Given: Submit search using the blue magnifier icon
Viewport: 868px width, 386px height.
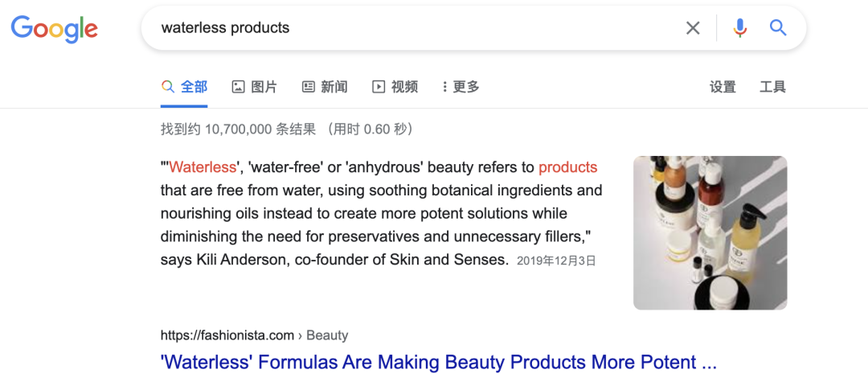Looking at the screenshot, I should click(778, 27).
